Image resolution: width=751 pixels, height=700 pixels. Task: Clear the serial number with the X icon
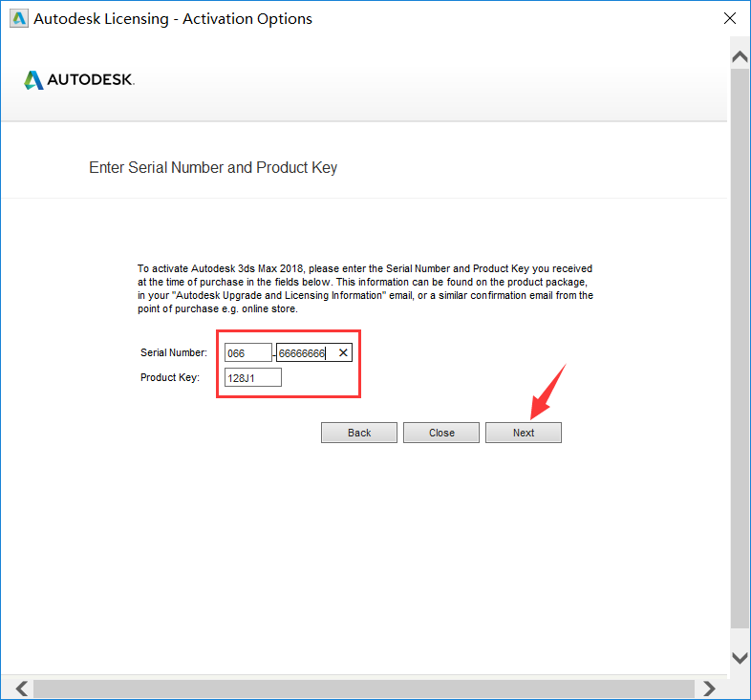click(x=343, y=353)
